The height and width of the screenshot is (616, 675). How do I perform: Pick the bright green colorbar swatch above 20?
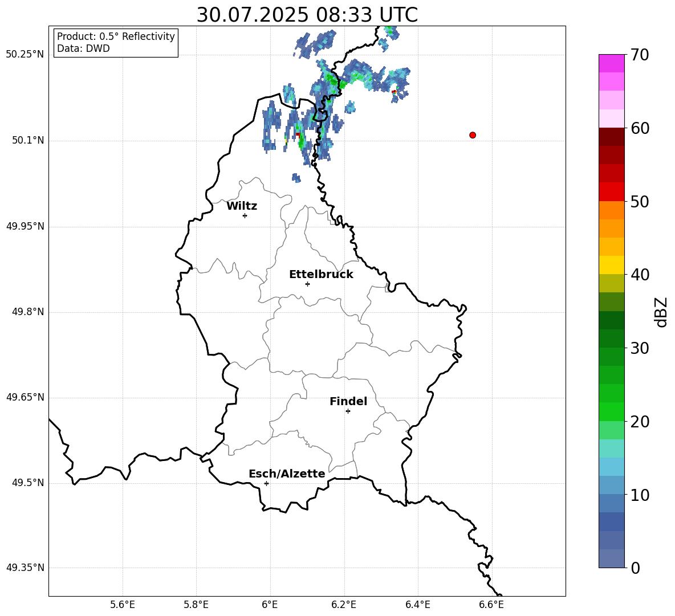click(x=611, y=411)
